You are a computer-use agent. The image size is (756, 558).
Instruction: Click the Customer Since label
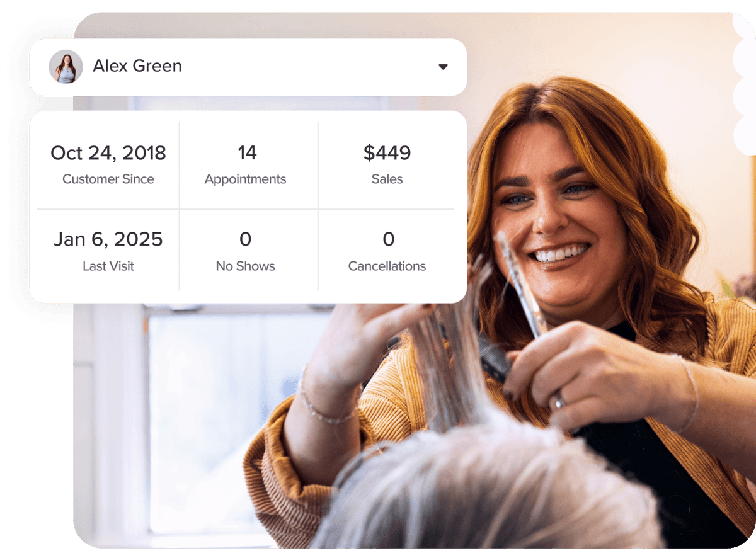coord(108,179)
